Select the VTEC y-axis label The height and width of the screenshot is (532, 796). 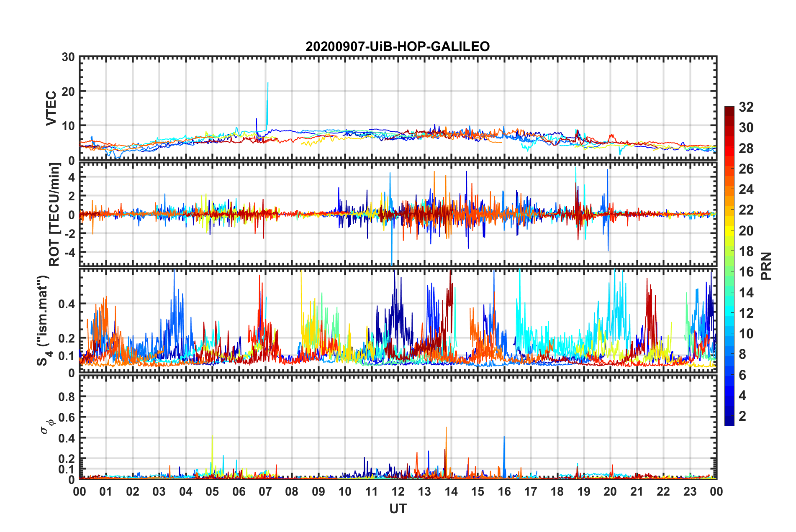[51, 108]
